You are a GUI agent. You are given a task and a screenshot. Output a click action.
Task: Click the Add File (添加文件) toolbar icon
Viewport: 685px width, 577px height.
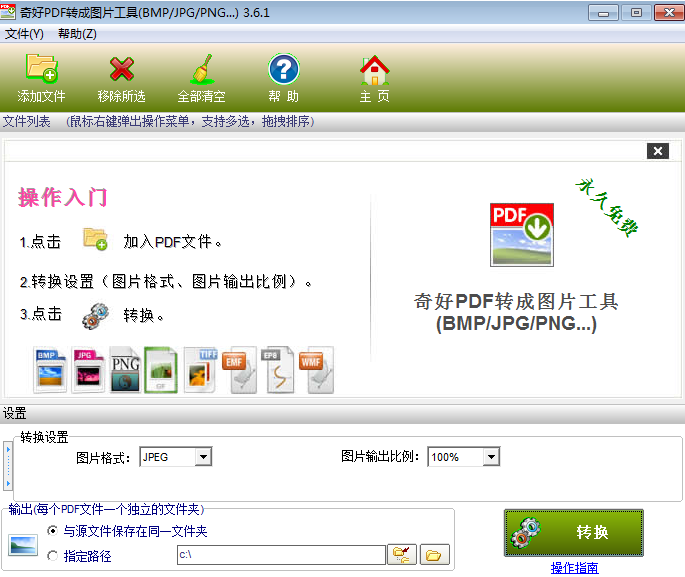pyautogui.click(x=42, y=69)
